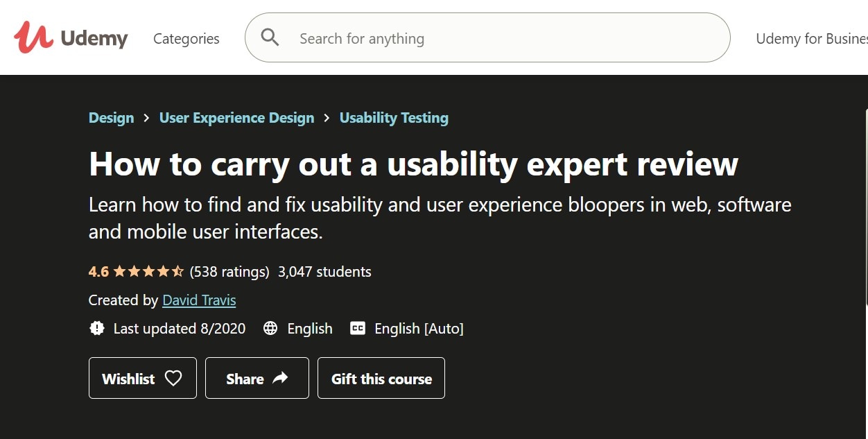The image size is (868, 439).
Task: Click the share arrow icon
Action: [x=280, y=378]
